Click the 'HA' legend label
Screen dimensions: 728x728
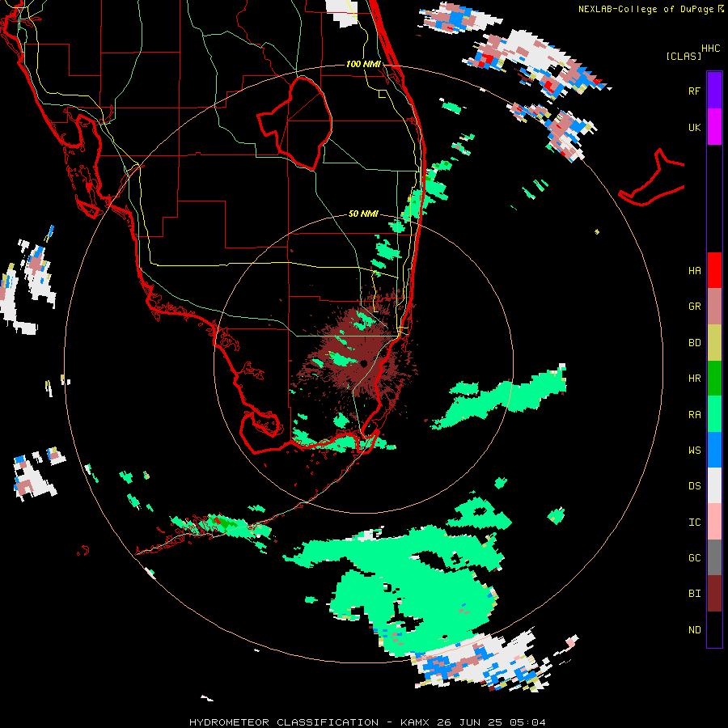694,270
